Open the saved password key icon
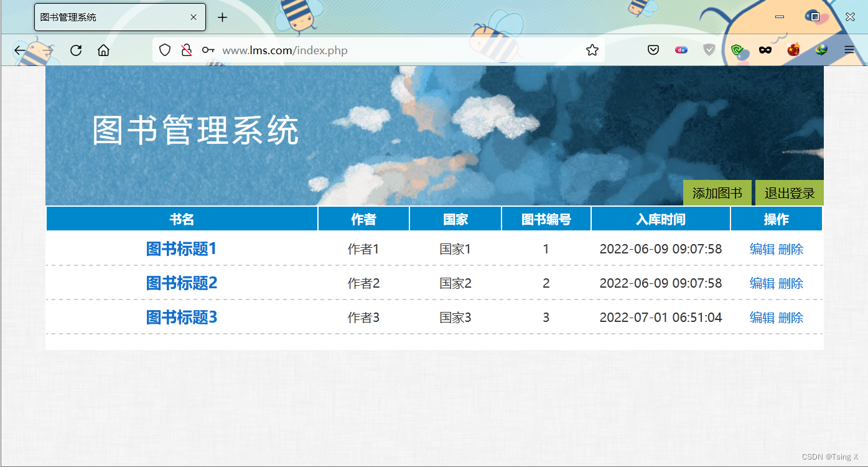Screen dimensions: 868x467 (x=208, y=50)
